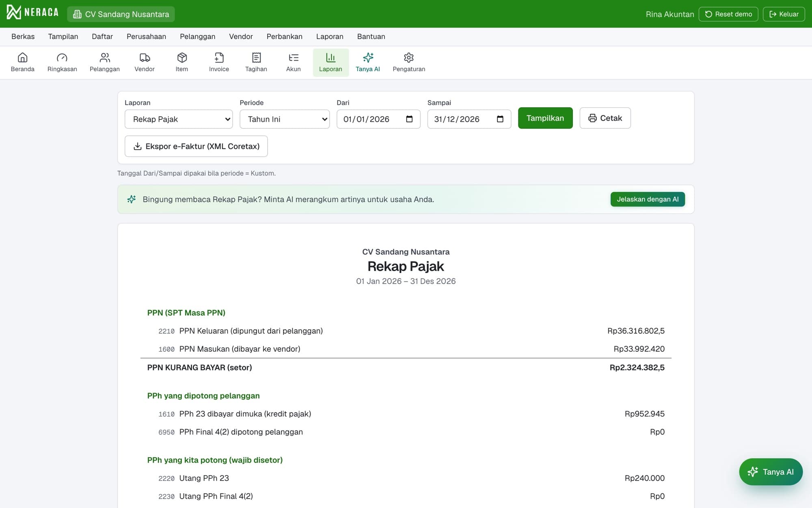Open the Pelanggan menu bar item

click(198, 37)
